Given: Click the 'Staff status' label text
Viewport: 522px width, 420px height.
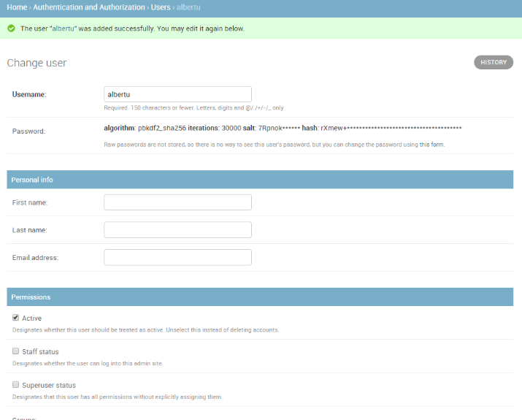Looking at the screenshot, I should coord(40,352).
